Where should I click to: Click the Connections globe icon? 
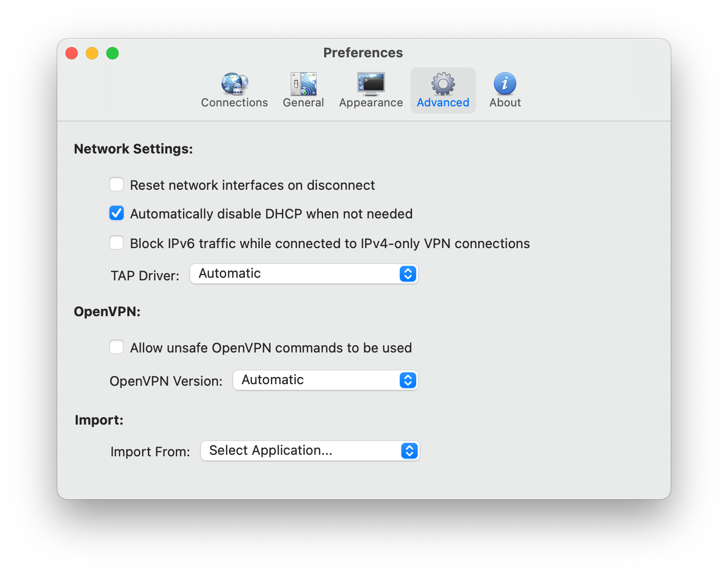coord(235,84)
